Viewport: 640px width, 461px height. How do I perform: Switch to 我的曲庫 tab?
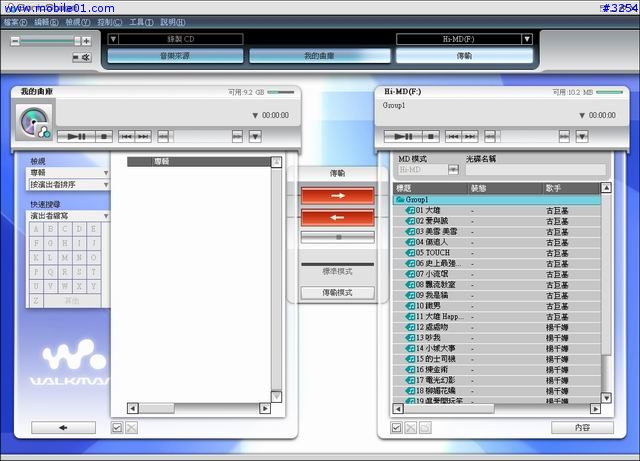[320, 56]
